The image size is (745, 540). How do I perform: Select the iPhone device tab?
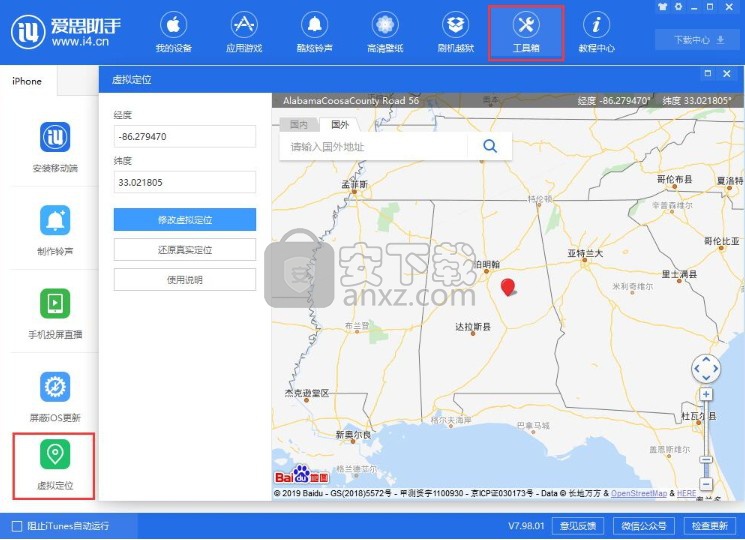click(27, 81)
